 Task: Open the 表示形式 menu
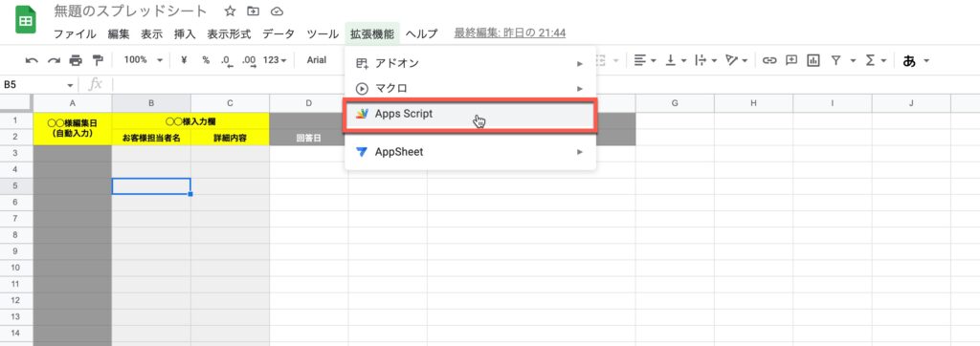click(230, 33)
